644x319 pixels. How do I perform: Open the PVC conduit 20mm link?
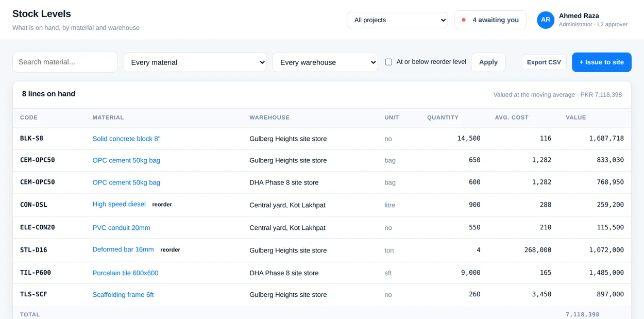[x=121, y=228]
